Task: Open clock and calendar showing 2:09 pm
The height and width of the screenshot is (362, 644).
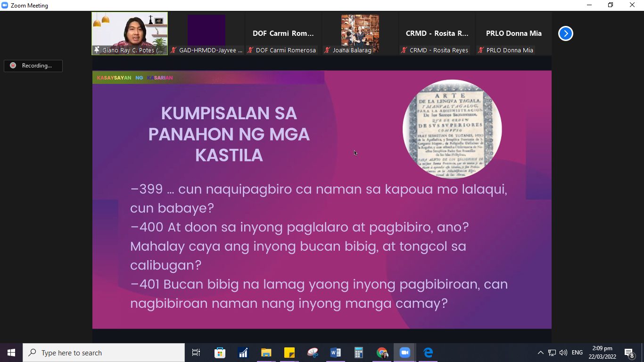Action: [602, 353]
